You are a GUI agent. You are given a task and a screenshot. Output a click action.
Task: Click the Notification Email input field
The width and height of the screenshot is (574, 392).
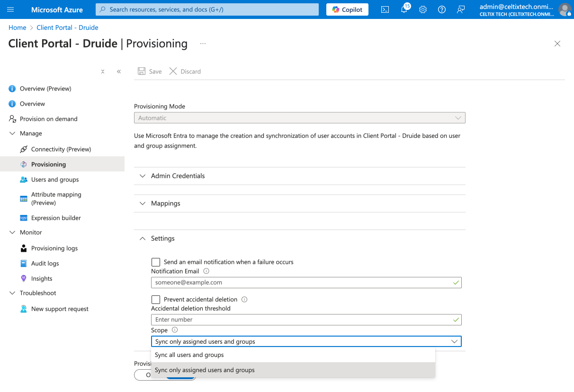pyautogui.click(x=301, y=283)
